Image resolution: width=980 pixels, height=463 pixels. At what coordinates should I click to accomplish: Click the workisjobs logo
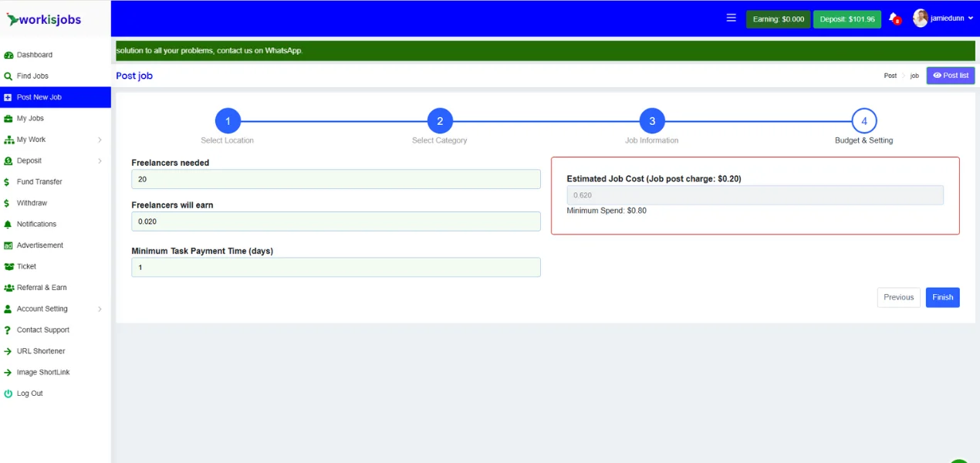pyautogui.click(x=44, y=19)
